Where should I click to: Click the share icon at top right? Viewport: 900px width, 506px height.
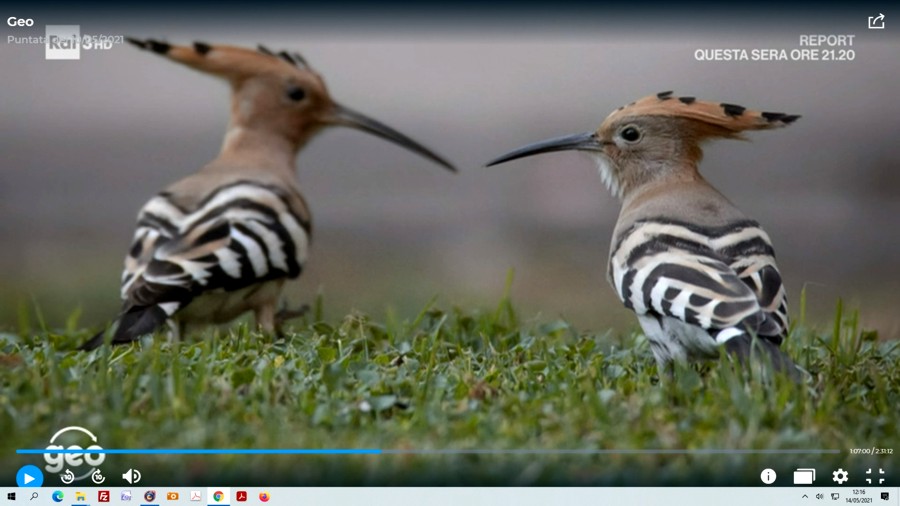click(876, 21)
